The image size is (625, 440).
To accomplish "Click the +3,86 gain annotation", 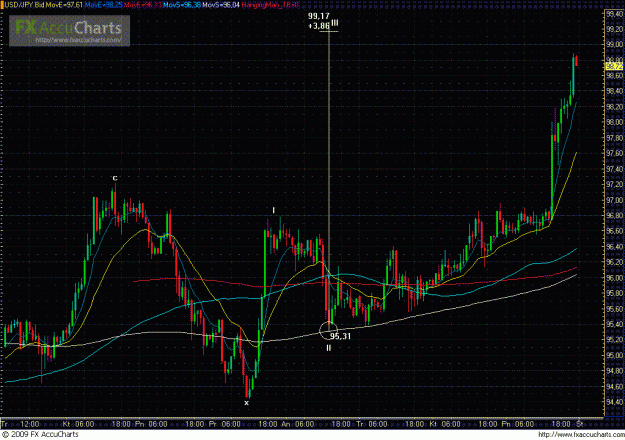I will pyautogui.click(x=319, y=26).
